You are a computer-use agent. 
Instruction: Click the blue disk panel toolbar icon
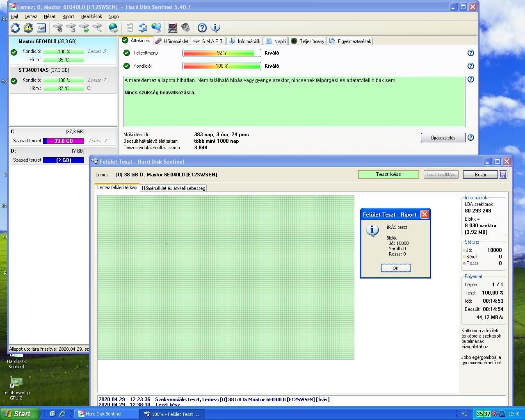pos(41,28)
